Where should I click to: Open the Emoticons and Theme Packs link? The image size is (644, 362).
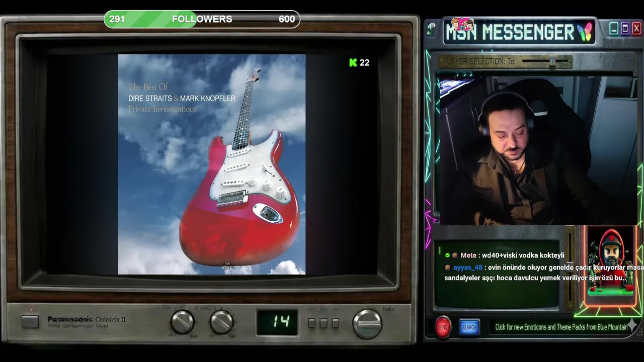[x=561, y=327]
